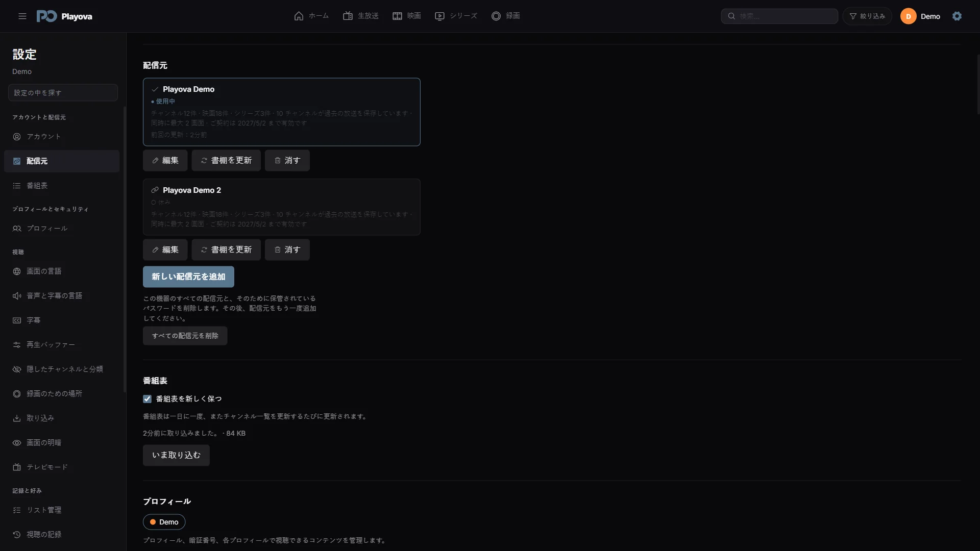Image resolution: width=980 pixels, height=551 pixels.
Task: Click 編集 for Playova Demo 2
Action: [x=165, y=250]
